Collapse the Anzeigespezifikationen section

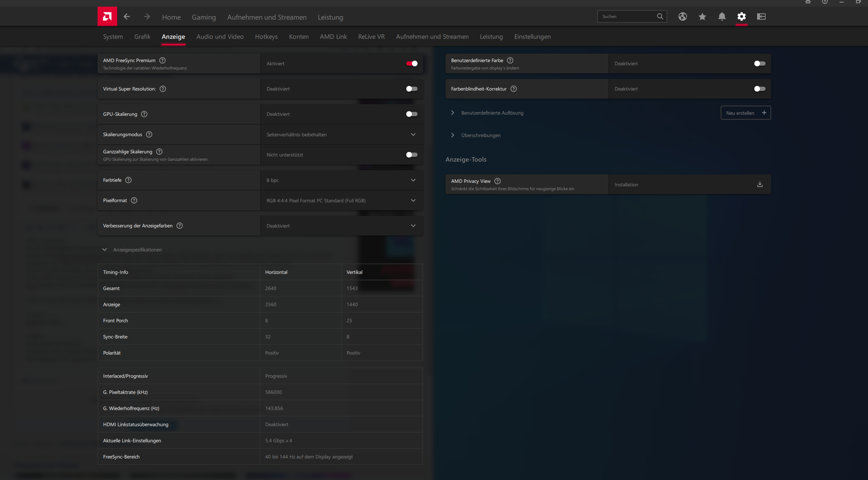pyautogui.click(x=105, y=249)
